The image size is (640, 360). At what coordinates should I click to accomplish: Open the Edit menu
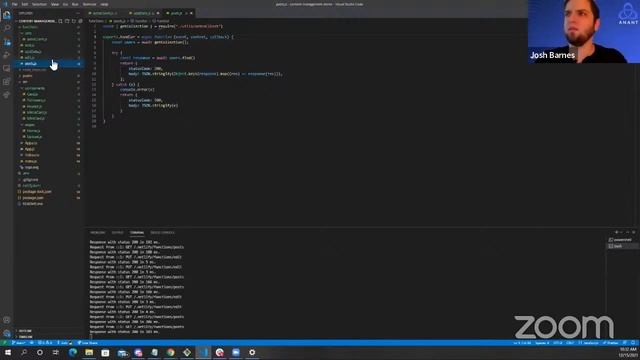pos(25,4)
